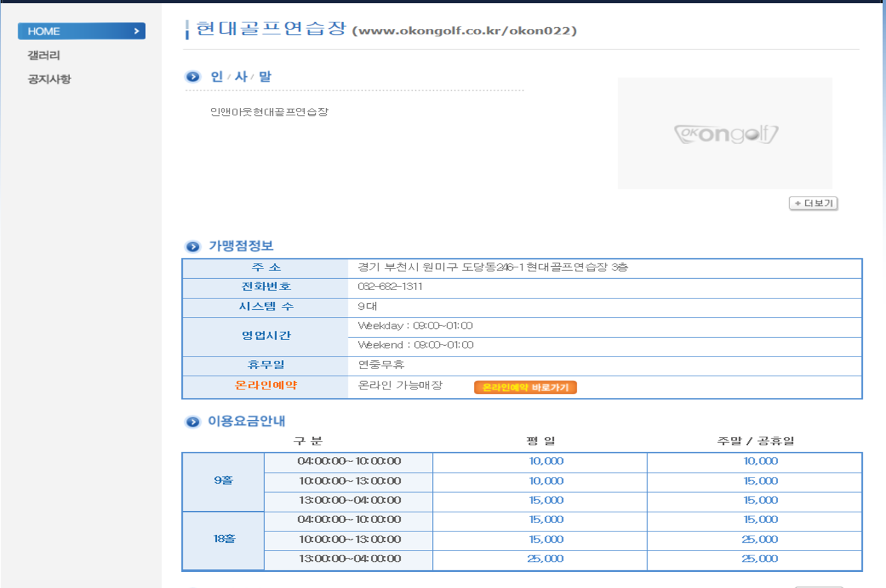
Task: Click the arrow on the HOME menu
Action: [x=137, y=32]
